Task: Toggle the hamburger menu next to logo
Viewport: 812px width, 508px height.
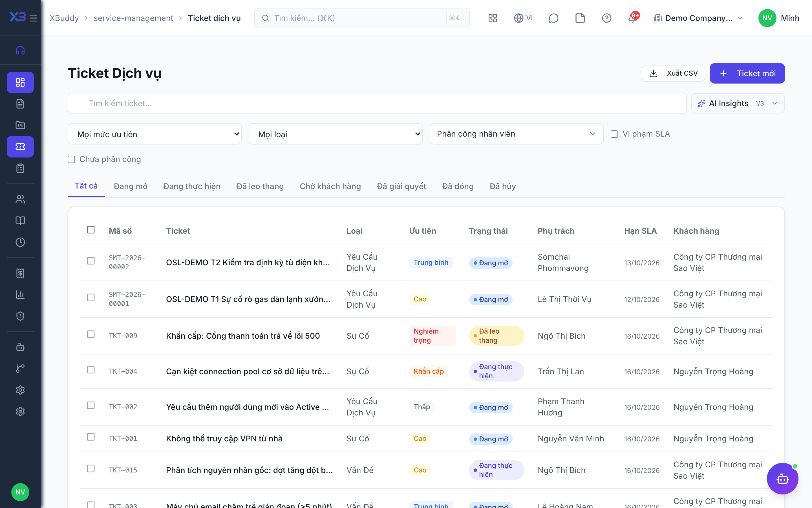Action: (33, 18)
